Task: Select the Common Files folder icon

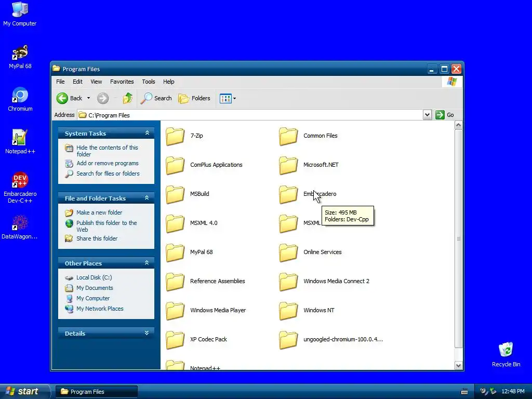Action: (288, 137)
